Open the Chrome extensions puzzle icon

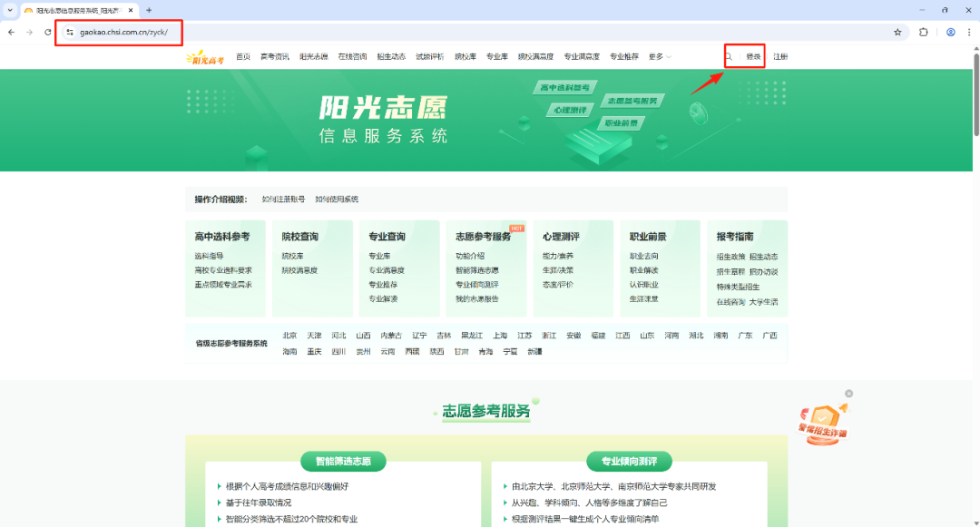click(924, 32)
